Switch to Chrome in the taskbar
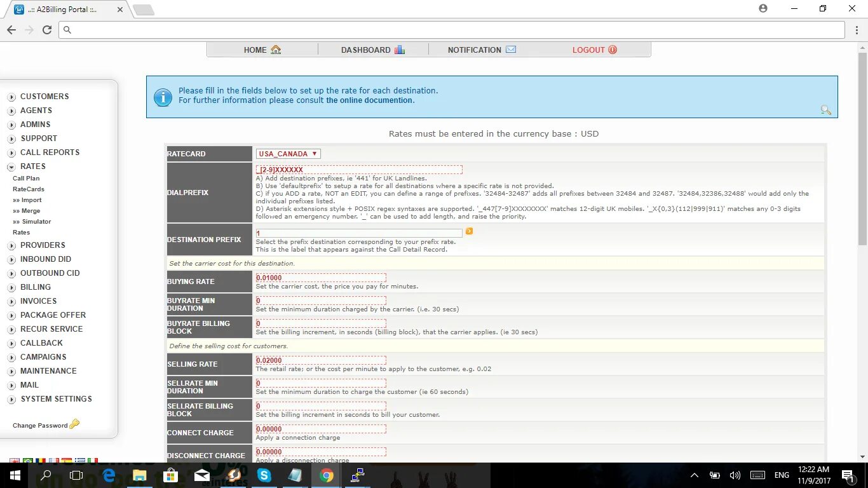 (x=327, y=475)
